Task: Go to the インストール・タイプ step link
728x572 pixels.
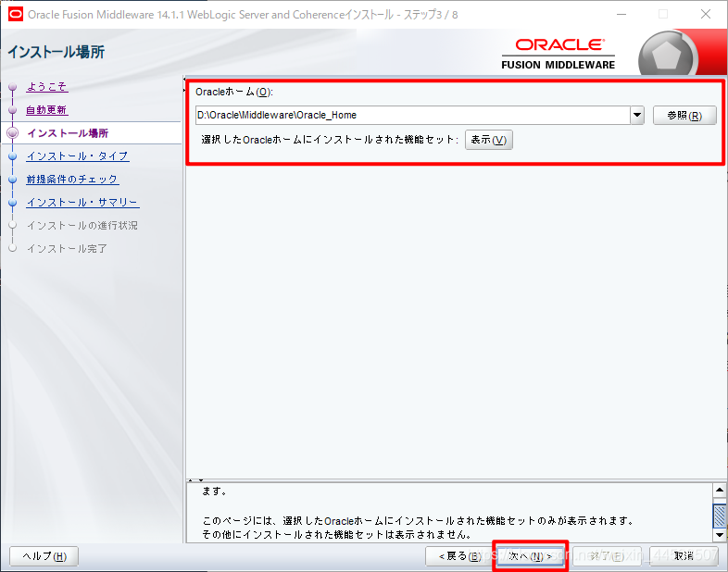Action: pyautogui.click(x=78, y=156)
